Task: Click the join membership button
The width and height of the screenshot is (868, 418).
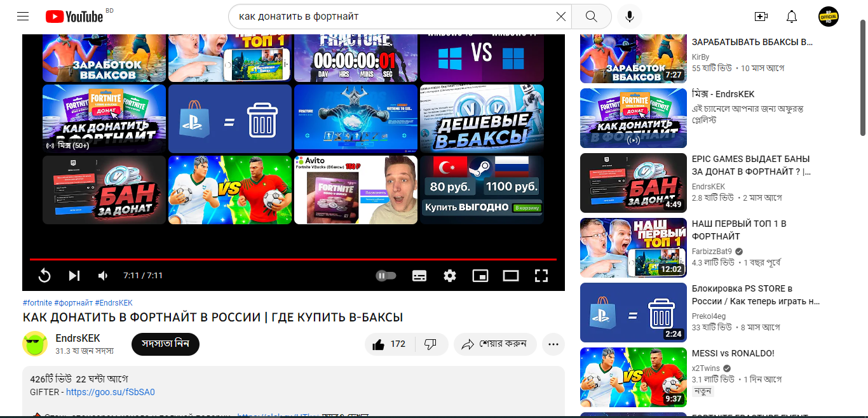Action: (x=165, y=344)
